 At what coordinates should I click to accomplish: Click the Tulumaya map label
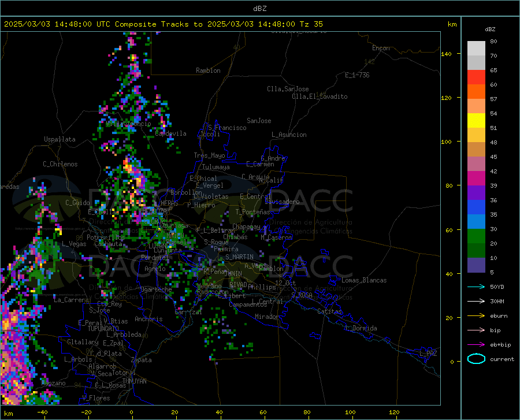point(216,167)
